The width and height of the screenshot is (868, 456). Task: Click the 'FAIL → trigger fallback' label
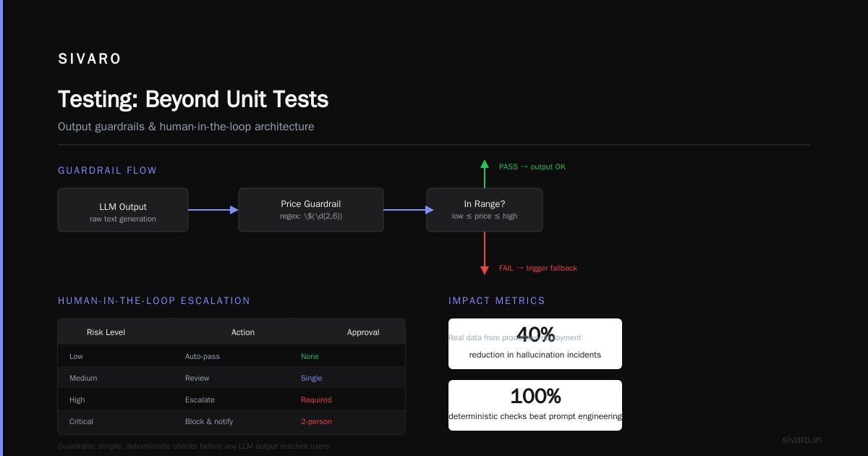[538, 268]
